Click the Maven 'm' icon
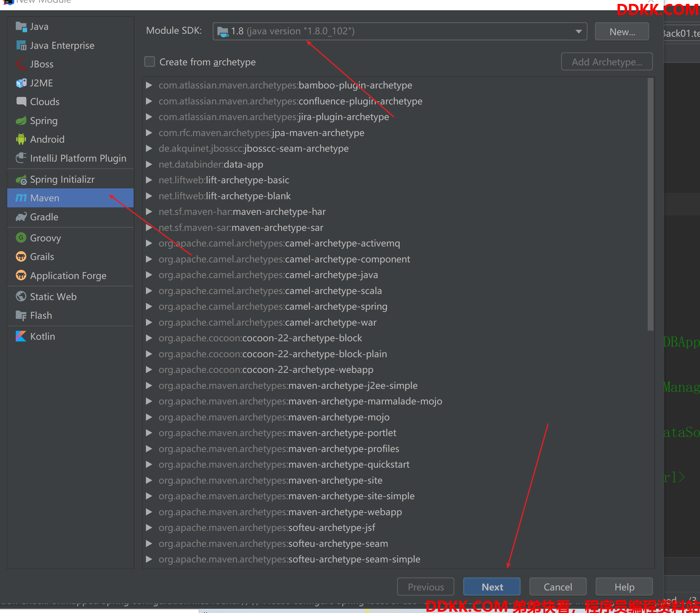Viewport: 700px width, 613px height. click(21, 198)
